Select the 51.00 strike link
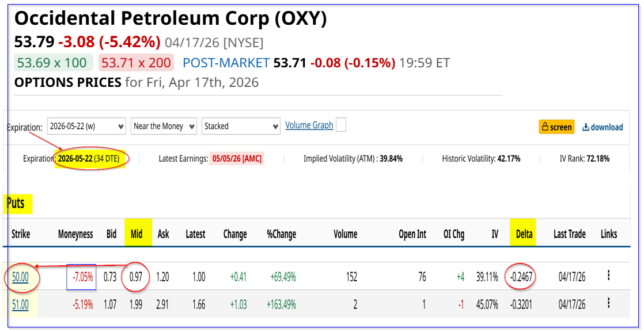Viewport: 644px width, 332px height. point(20,304)
